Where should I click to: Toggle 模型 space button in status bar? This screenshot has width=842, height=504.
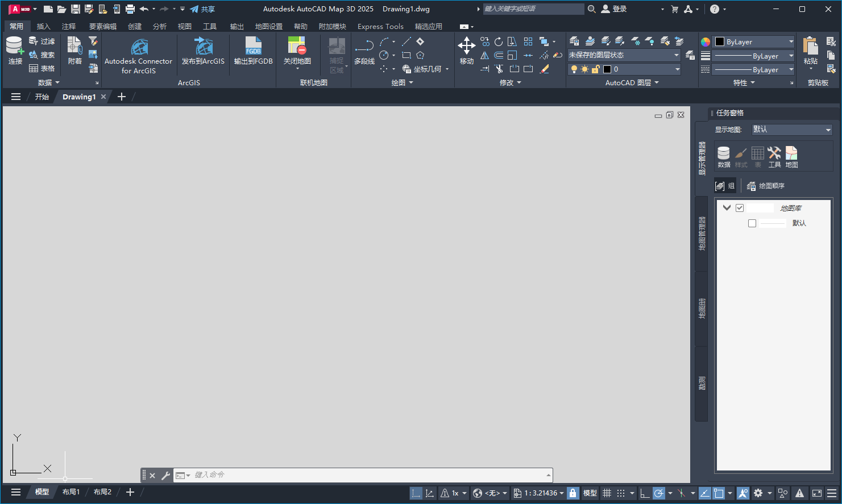(590, 493)
